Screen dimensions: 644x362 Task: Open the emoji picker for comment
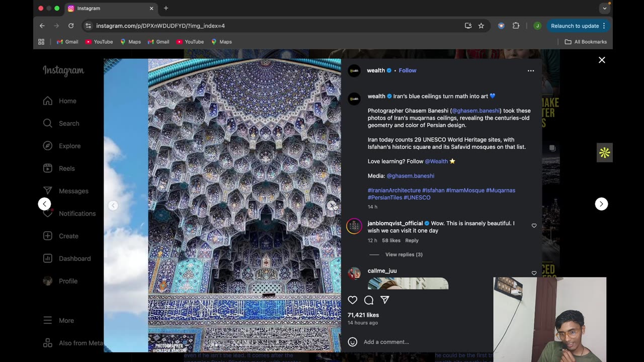(x=353, y=342)
